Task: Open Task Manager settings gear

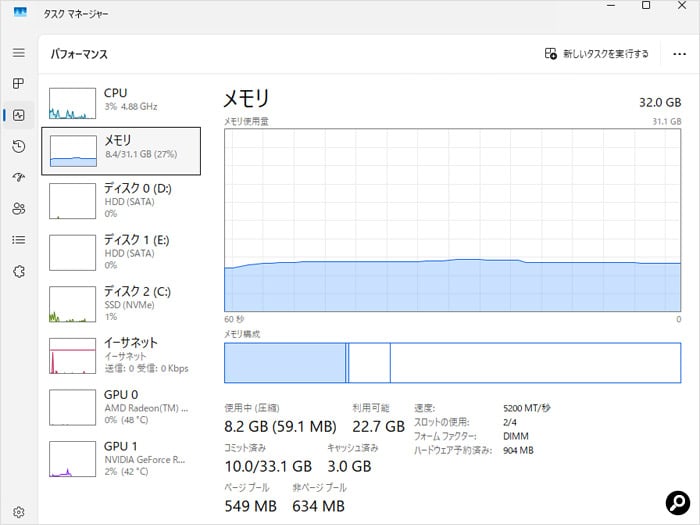Action: pos(18,512)
